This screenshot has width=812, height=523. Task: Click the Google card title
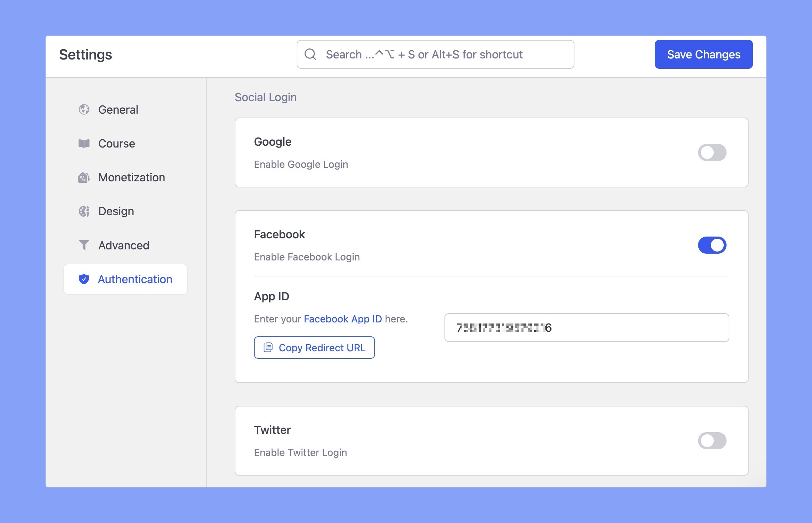tap(273, 142)
